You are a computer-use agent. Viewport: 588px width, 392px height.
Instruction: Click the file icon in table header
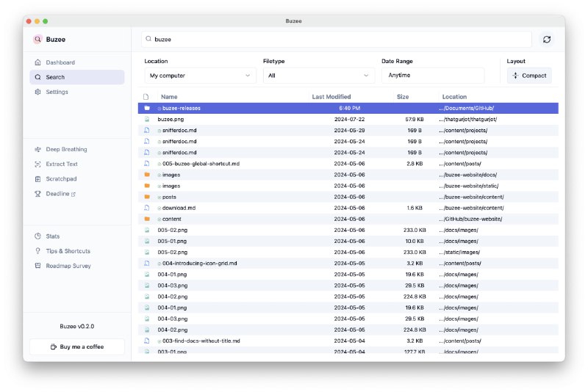[146, 97]
